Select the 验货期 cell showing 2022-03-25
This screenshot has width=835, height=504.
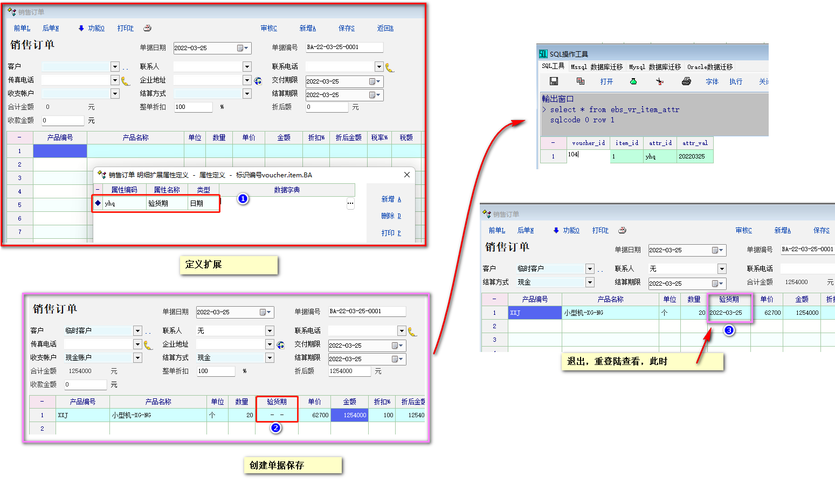click(728, 313)
